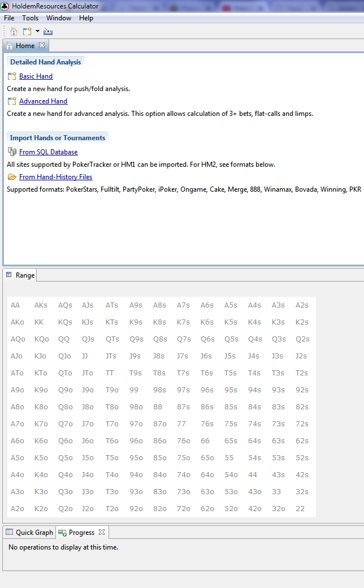Select the 66 cell in range grid
The height and width of the screenshot is (588, 364).
(205, 441)
